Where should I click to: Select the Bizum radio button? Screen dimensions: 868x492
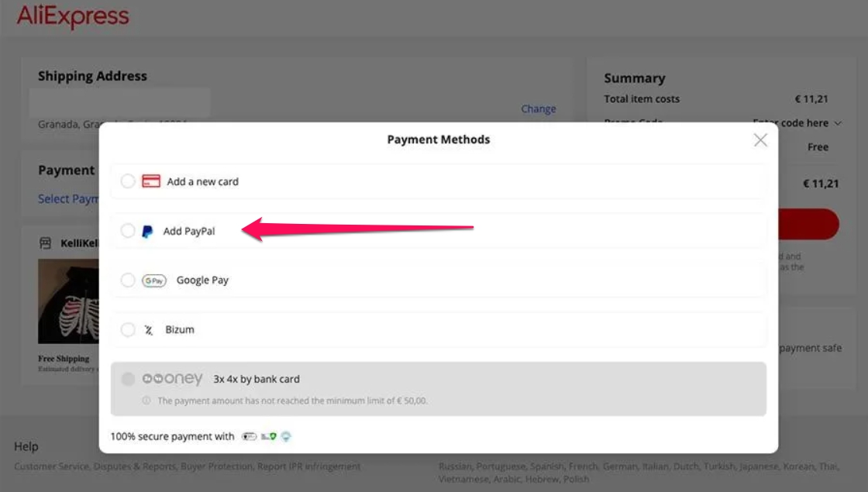(x=128, y=329)
